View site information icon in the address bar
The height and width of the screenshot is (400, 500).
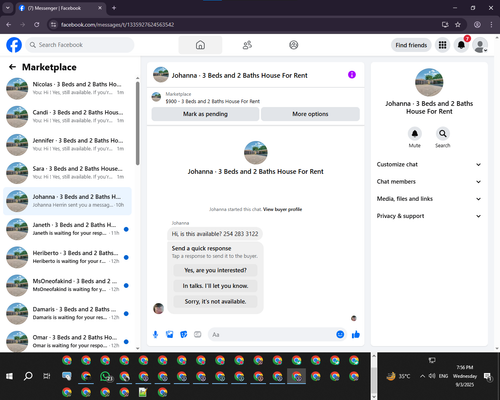point(53,25)
